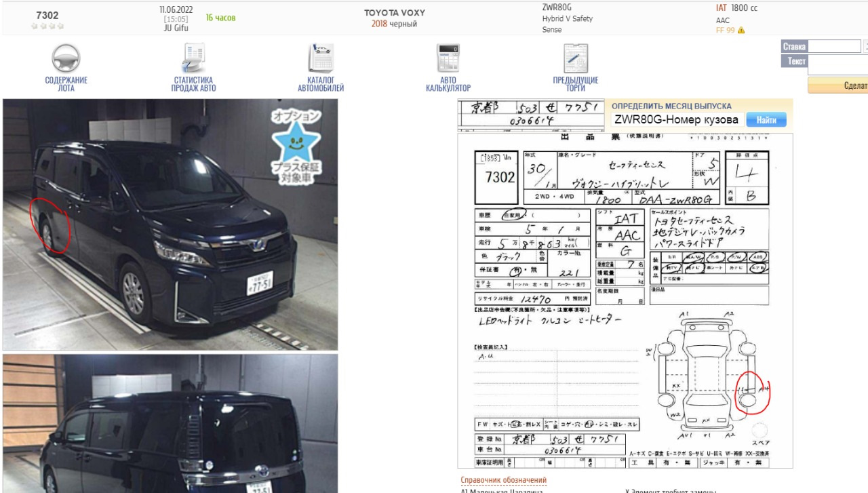Screen dimensions: 868x493
Task: Click 'ПРЕДЫДУЩИЕ ТОРГИ' label
Action: (576, 84)
